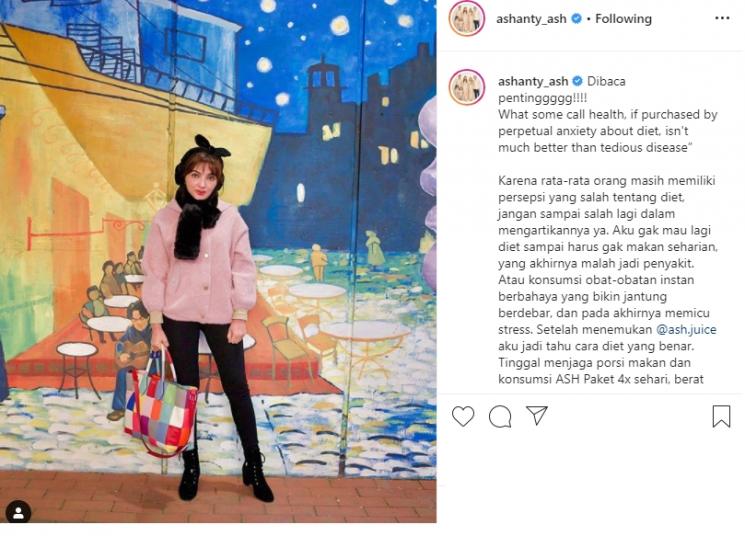The image size is (745, 536).
Task: Toggle the Following button
Action: [x=623, y=19]
